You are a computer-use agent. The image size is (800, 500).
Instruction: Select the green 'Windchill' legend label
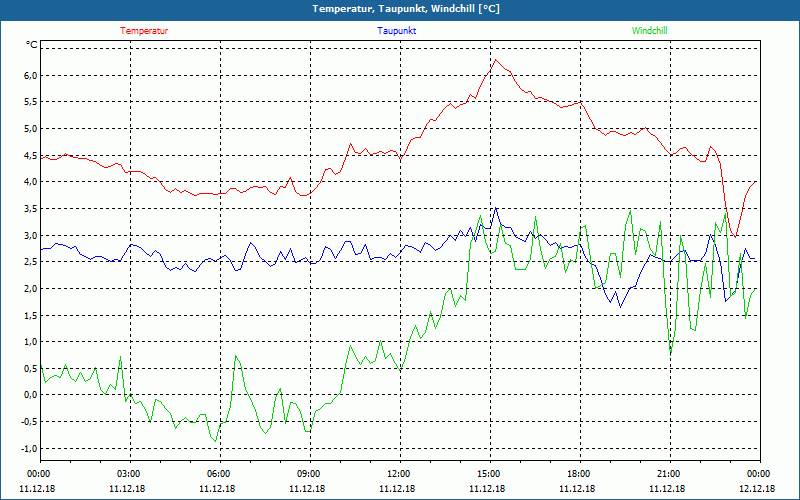pyautogui.click(x=649, y=31)
